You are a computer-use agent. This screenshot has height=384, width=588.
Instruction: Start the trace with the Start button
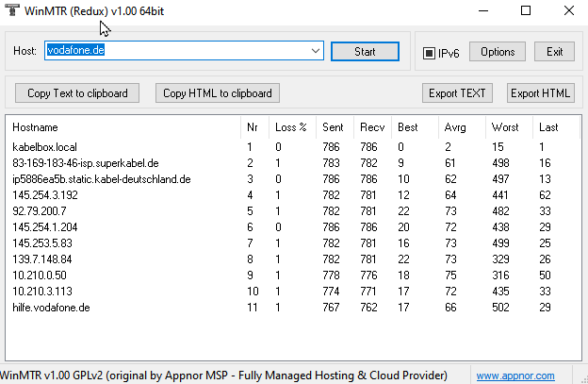[365, 52]
